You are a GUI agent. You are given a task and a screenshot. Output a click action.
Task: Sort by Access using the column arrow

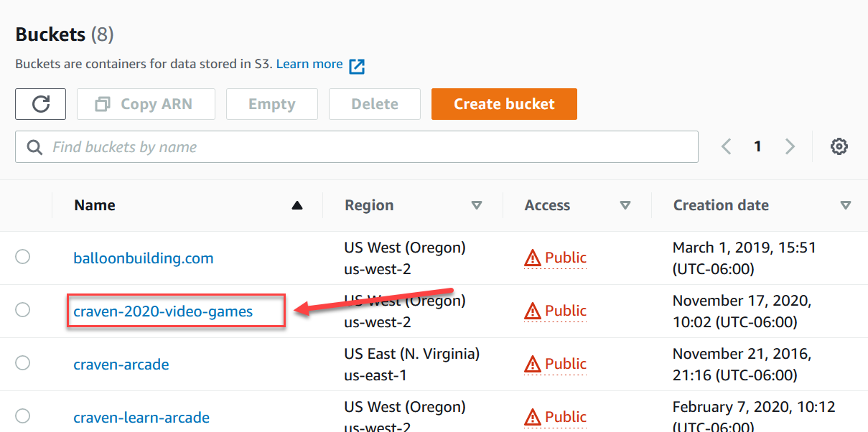[x=625, y=205]
